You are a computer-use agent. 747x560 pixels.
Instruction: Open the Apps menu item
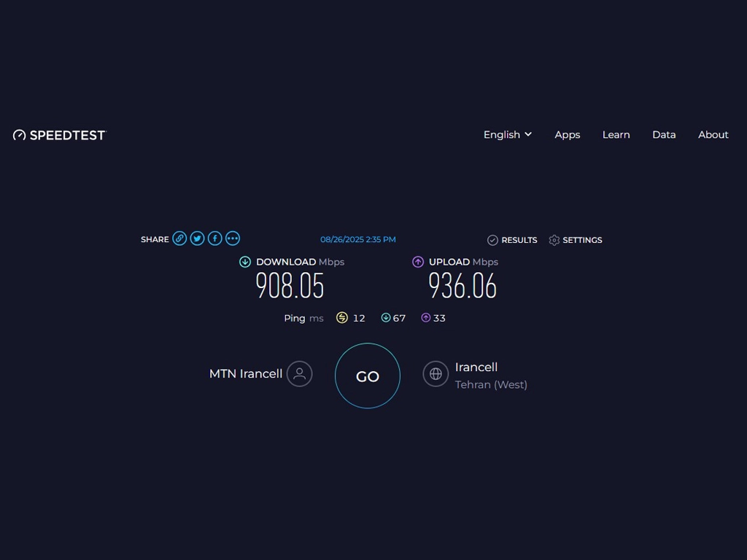coord(567,135)
